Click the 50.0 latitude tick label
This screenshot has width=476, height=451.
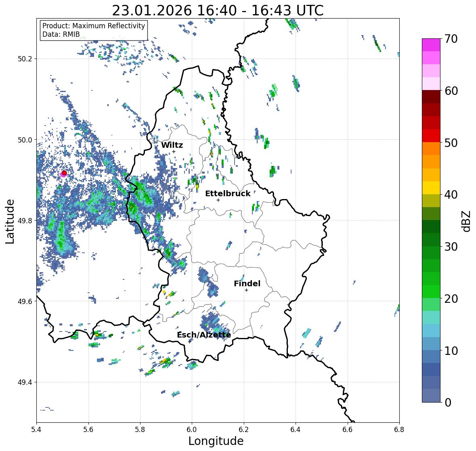click(x=25, y=140)
